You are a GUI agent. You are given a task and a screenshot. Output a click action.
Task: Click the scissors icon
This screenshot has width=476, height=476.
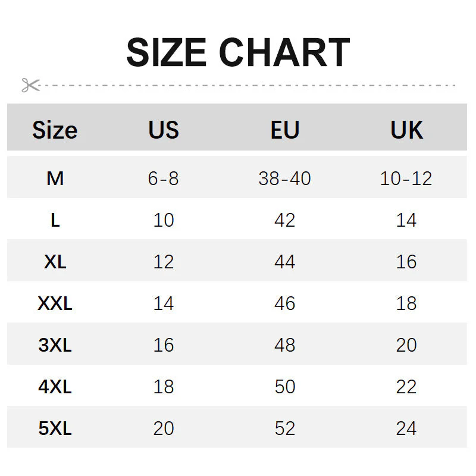tap(30, 85)
